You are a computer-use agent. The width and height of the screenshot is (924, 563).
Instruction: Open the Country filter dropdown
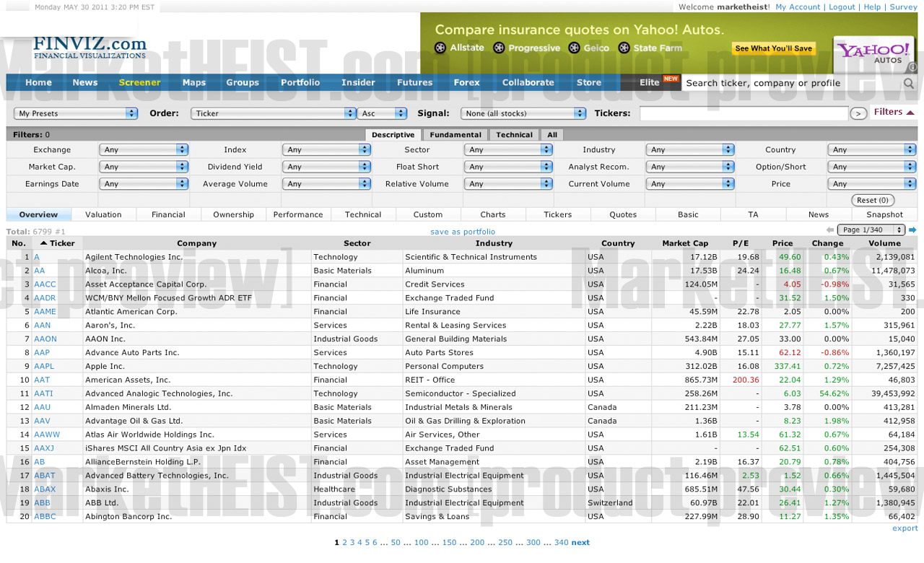pos(871,149)
